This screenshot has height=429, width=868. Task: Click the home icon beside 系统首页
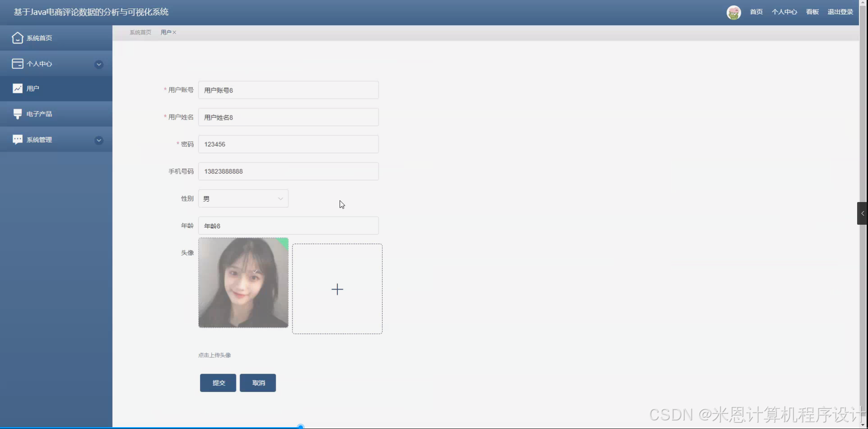[17, 38]
